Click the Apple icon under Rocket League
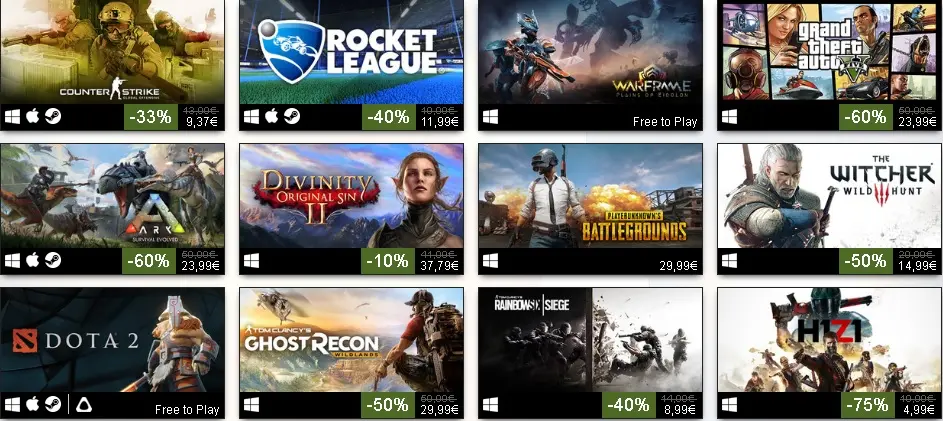 point(272,116)
